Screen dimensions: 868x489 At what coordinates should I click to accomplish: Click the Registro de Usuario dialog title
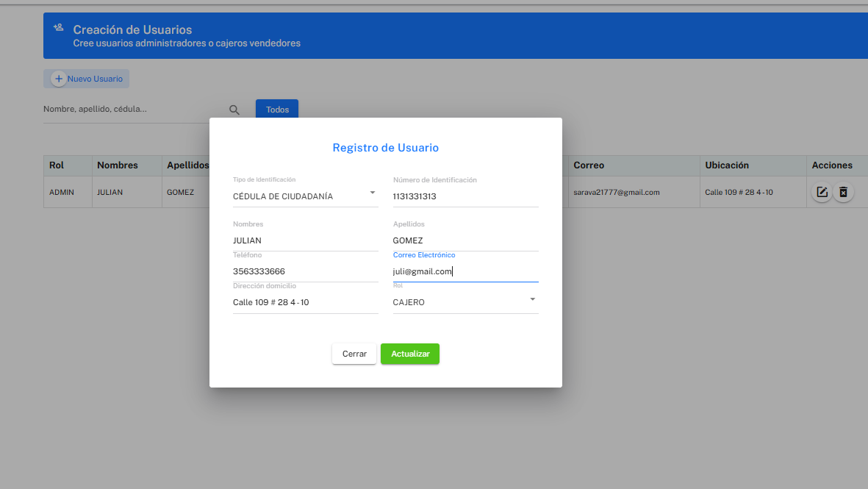pos(385,148)
